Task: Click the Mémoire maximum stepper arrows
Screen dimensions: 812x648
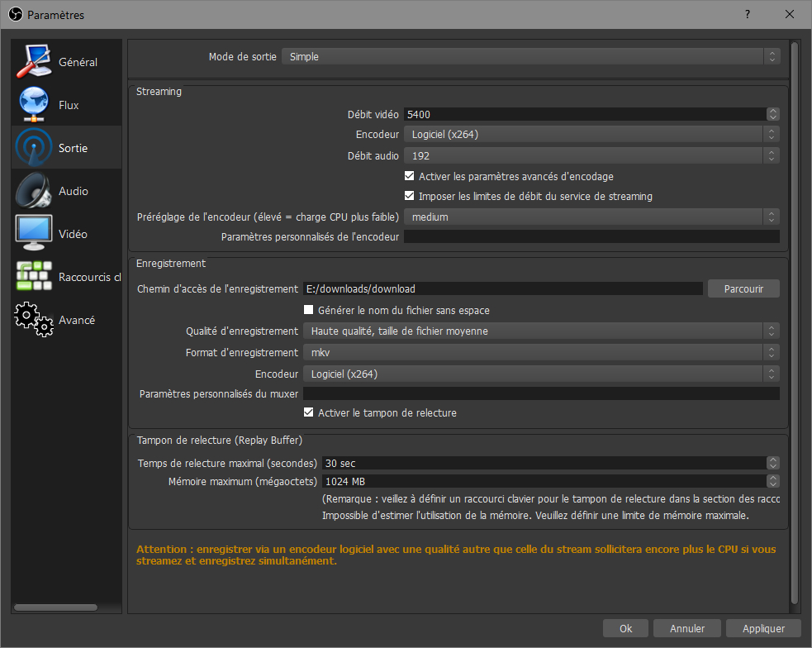Action: point(772,481)
